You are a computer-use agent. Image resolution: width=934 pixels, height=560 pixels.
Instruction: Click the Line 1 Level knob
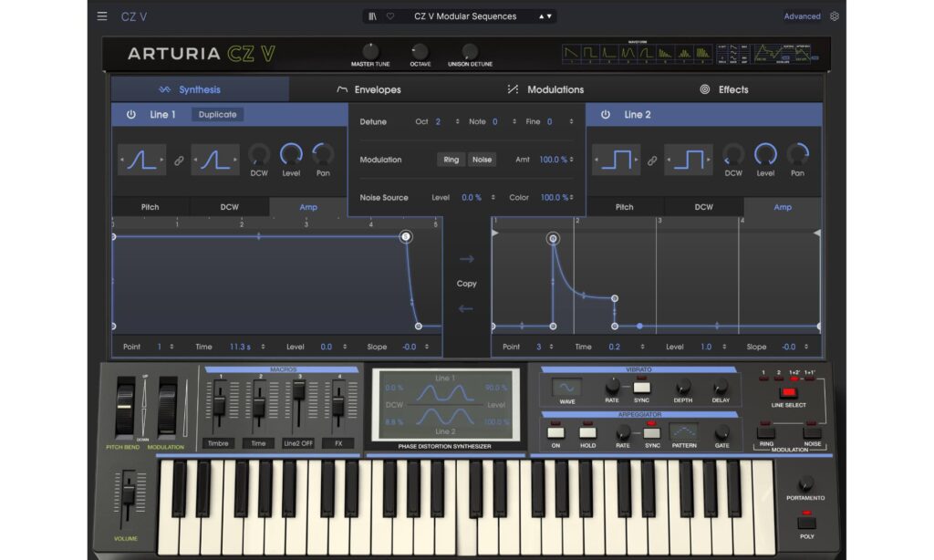click(291, 154)
